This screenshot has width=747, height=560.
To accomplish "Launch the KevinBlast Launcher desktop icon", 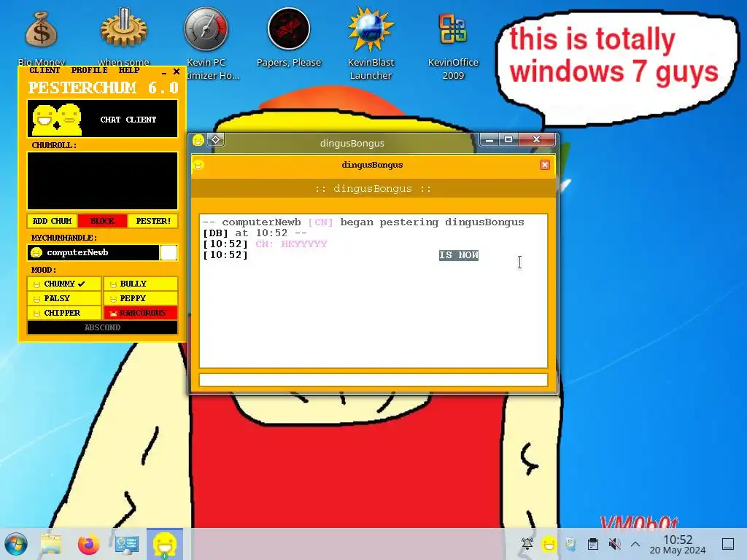I will (x=371, y=30).
